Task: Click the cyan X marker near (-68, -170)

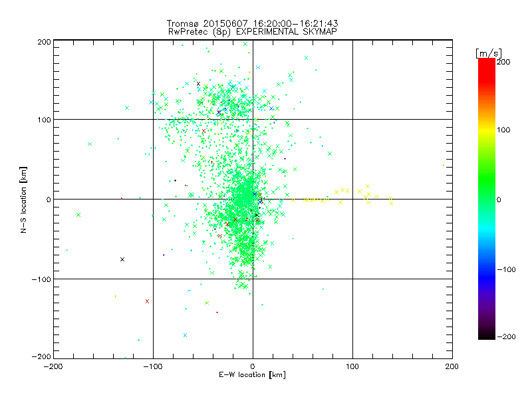Action: tap(186, 335)
